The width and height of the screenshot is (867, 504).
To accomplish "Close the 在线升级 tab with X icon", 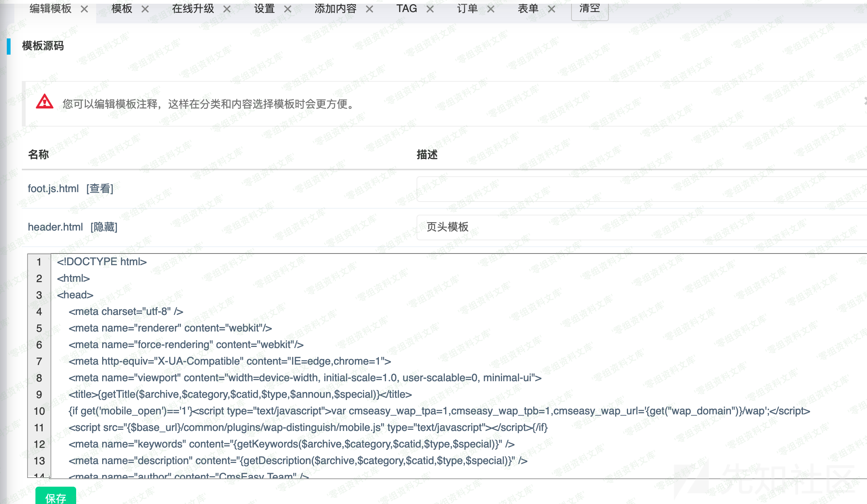I will tap(227, 9).
